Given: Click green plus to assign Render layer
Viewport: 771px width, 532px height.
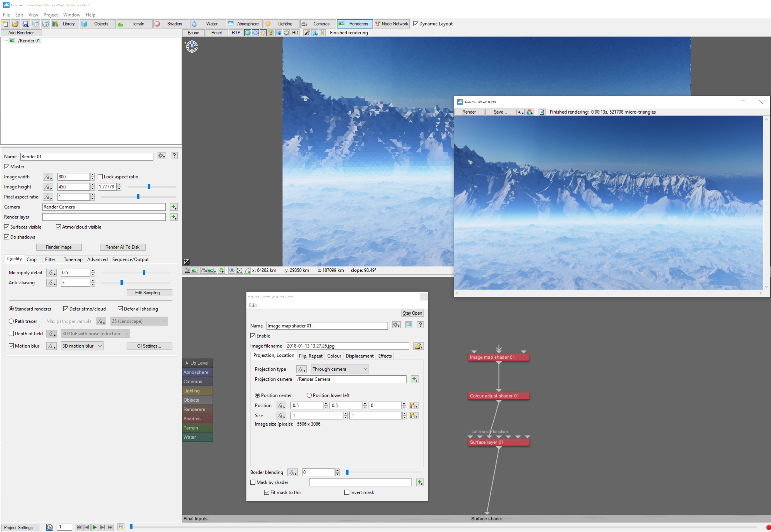Looking at the screenshot, I should click(173, 217).
